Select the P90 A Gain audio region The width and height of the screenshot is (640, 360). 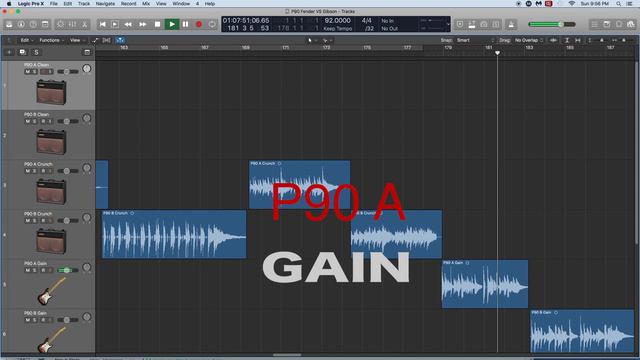tap(484, 284)
